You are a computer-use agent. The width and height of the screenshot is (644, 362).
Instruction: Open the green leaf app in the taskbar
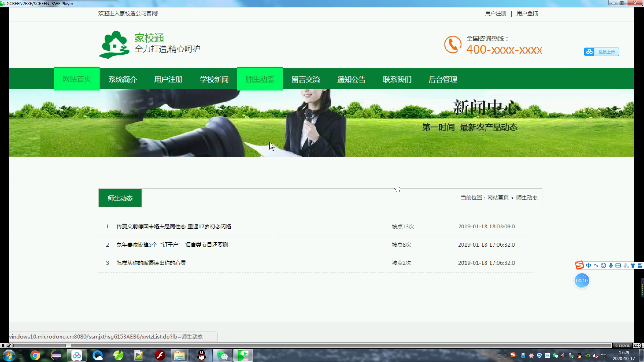(x=118, y=355)
